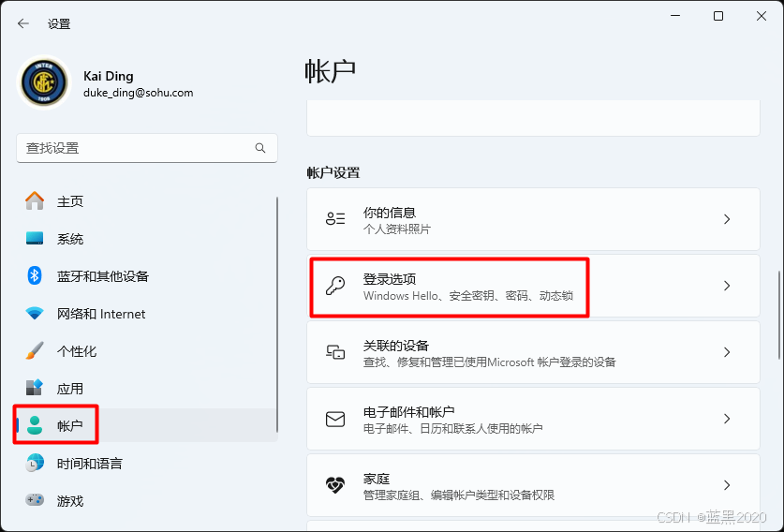Open 电子邮件和帐户 chevron arrow
The width and height of the screenshot is (784, 532).
[727, 420]
